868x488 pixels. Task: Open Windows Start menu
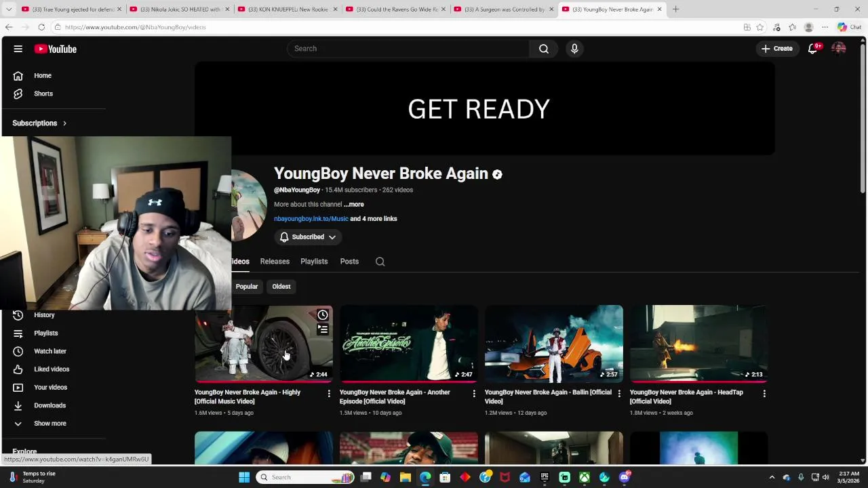pyautogui.click(x=244, y=477)
